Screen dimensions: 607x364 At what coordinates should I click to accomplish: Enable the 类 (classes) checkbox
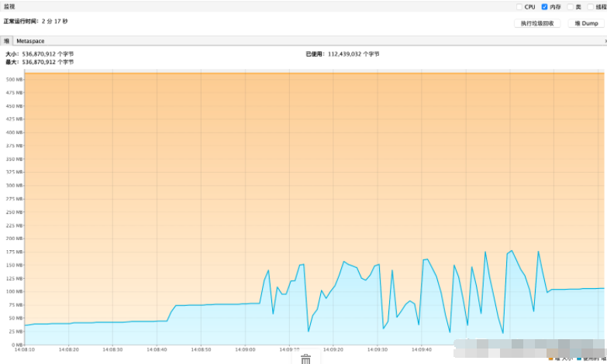pyautogui.click(x=570, y=7)
